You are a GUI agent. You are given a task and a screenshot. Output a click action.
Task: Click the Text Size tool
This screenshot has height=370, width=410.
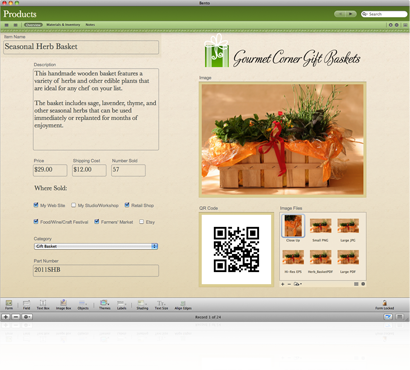pos(161,304)
